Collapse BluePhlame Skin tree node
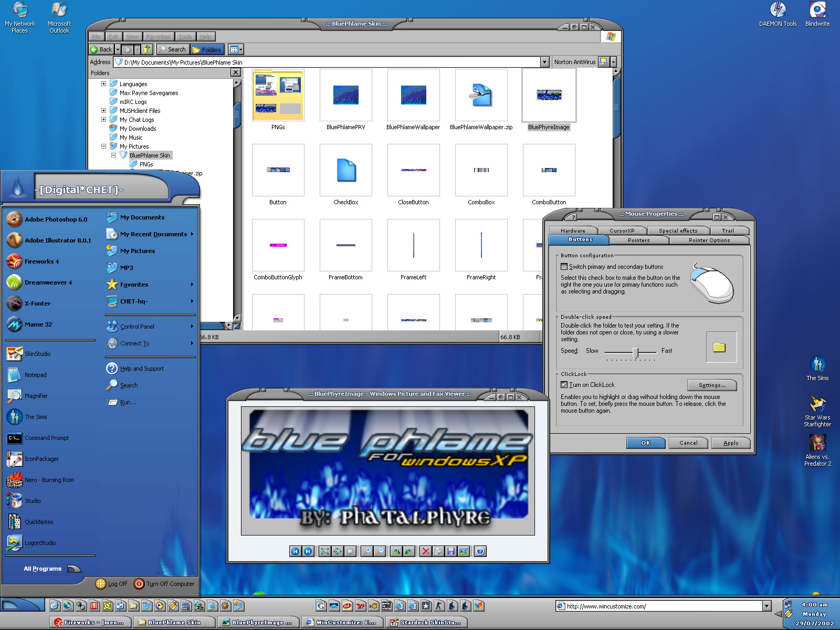This screenshot has width=840, height=630. coord(113,155)
